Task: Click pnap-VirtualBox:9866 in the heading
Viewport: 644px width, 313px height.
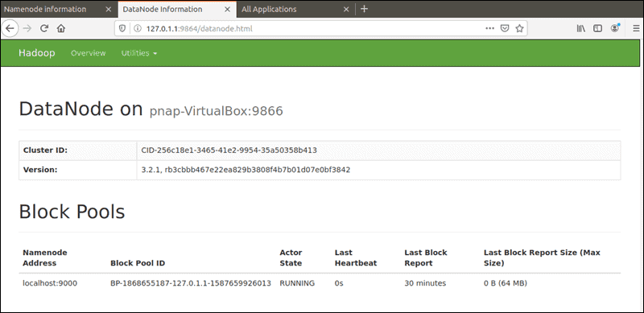Action: [x=216, y=111]
